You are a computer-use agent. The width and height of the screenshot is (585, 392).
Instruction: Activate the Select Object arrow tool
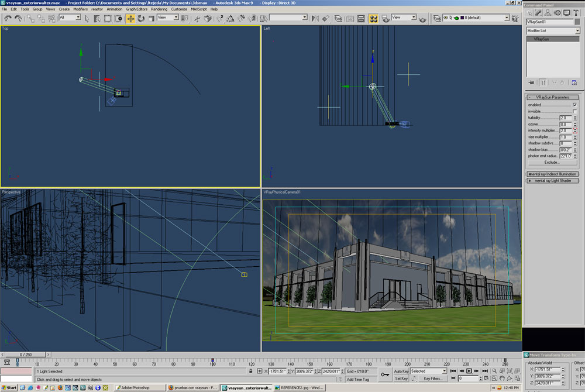(x=87, y=18)
